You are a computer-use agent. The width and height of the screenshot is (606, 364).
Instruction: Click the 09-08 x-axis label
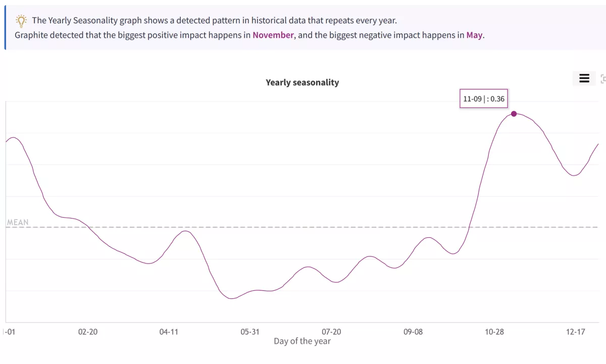pos(413,332)
